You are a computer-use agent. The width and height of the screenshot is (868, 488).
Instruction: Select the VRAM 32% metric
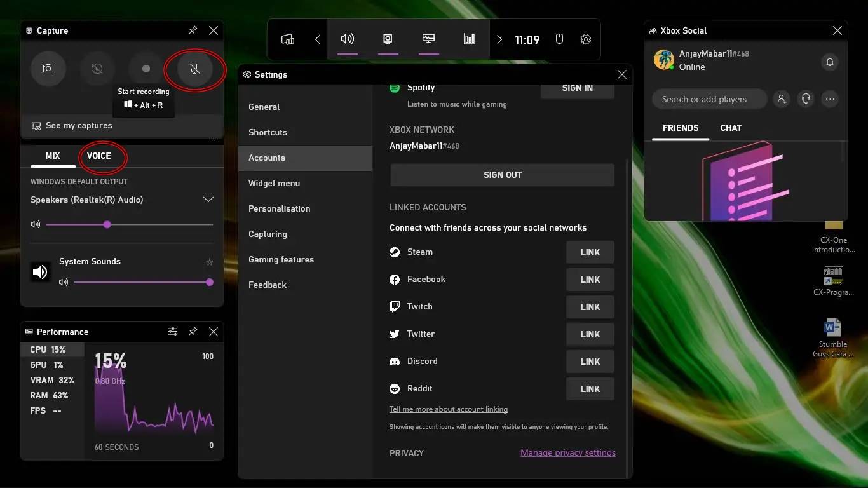[52, 380]
